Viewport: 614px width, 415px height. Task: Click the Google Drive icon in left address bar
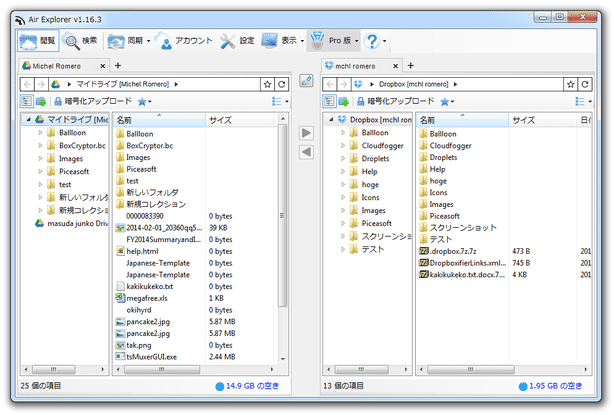point(56,84)
